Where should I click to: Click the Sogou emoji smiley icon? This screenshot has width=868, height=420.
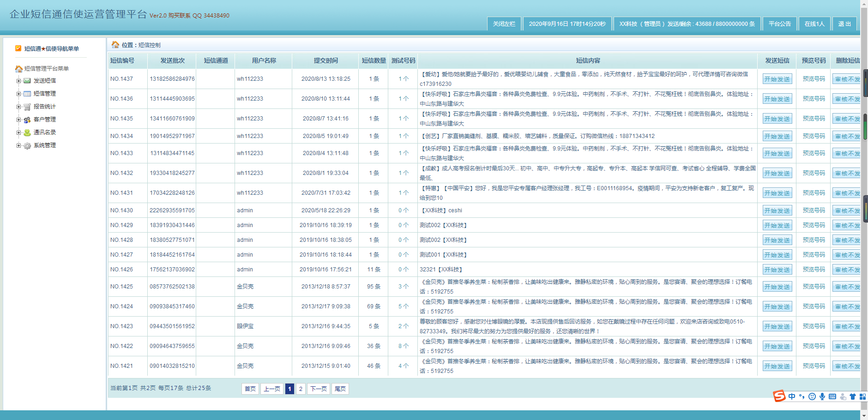[x=812, y=396]
